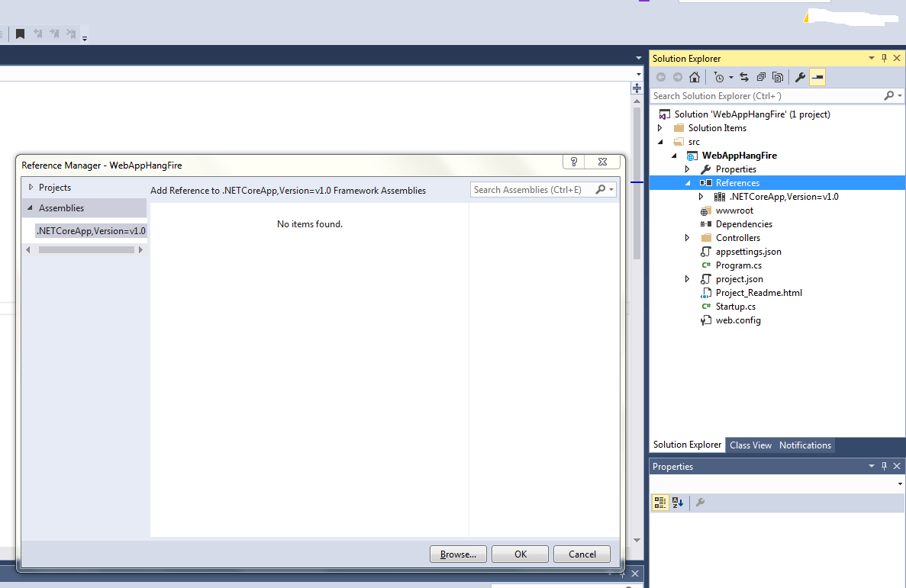
Task: Click the Solution Explorer back arrow
Action: pyautogui.click(x=661, y=77)
